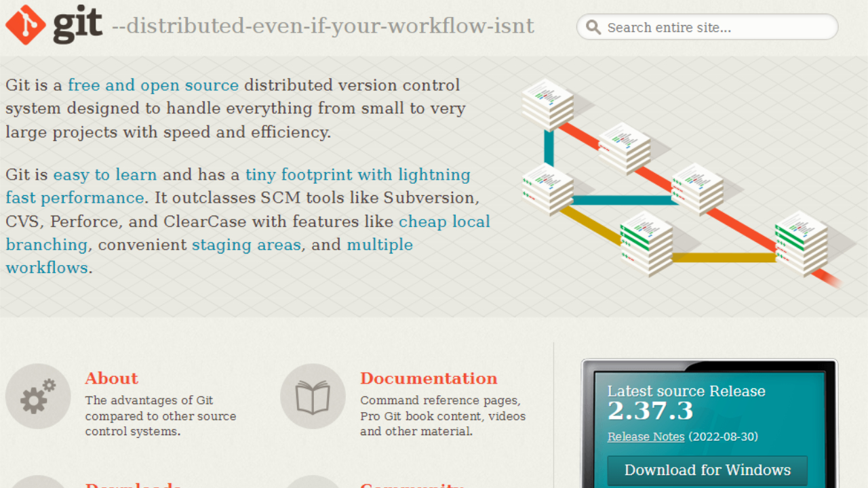This screenshot has width=868, height=488.
Task: Click the Documentation open book icon
Action: click(x=313, y=396)
